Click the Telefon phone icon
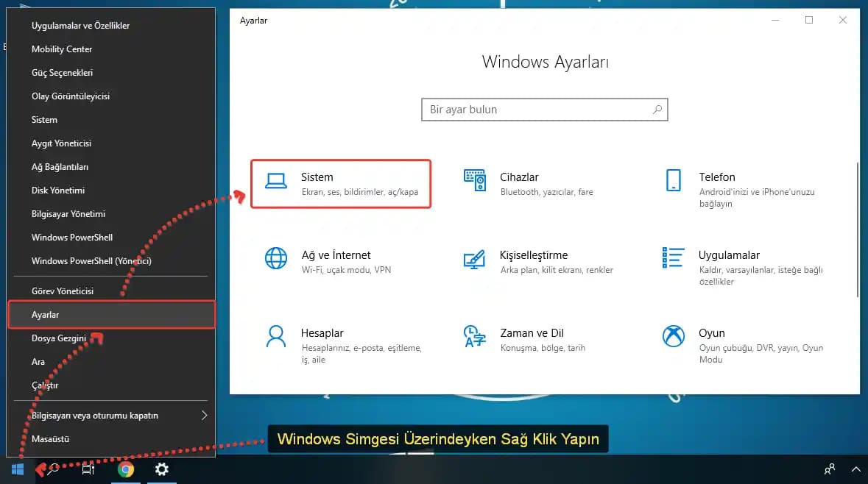This screenshot has height=484, width=868. tap(672, 180)
